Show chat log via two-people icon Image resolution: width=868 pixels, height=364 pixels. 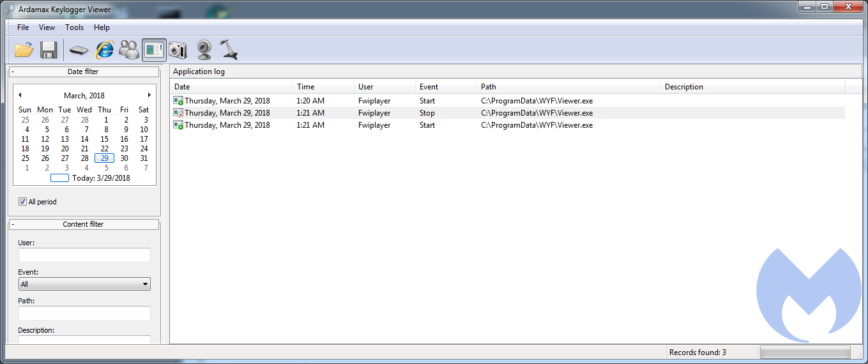129,50
